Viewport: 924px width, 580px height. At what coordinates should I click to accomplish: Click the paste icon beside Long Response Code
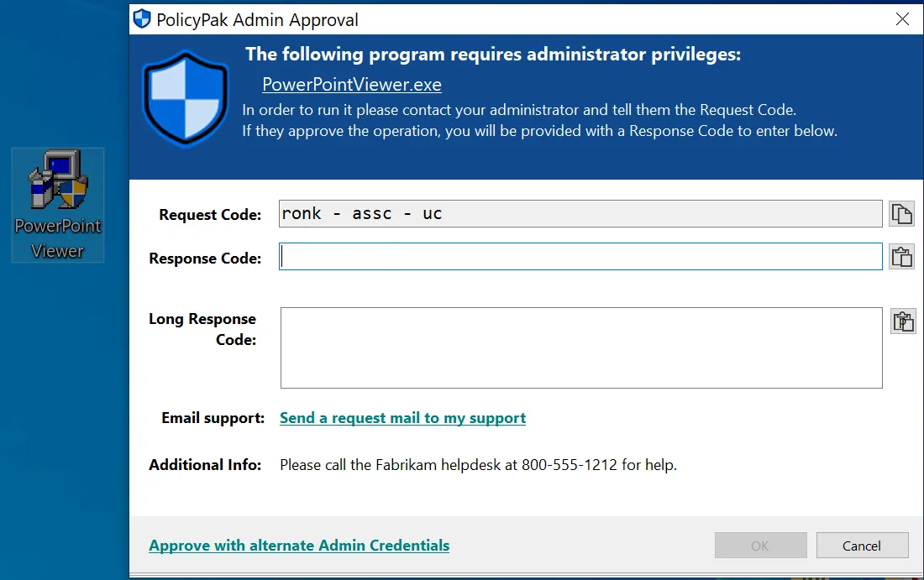point(901,321)
